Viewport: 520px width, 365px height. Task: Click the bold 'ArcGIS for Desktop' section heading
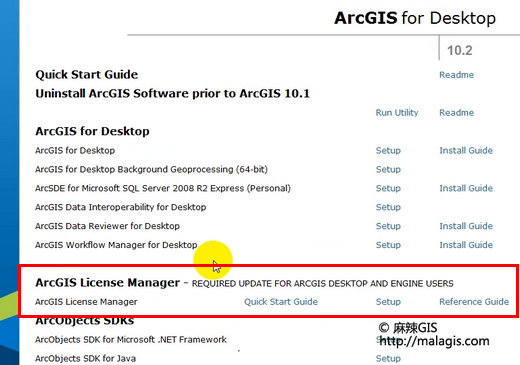(x=92, y=131)
